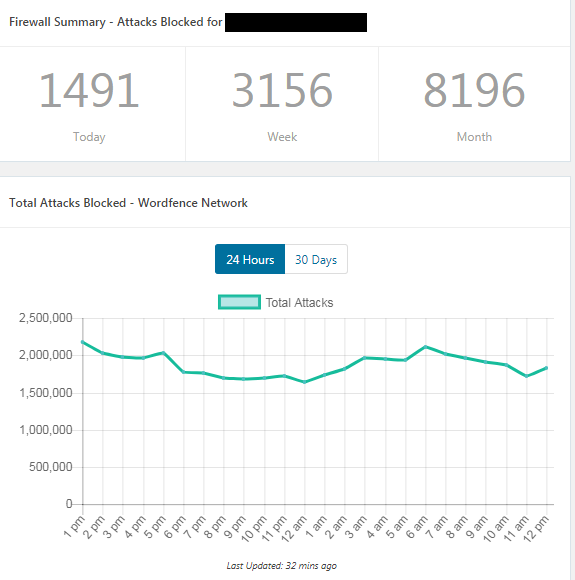Click the 3156 Week attacks count
The height and width of the screenshot is (580, 575).
pos(282,90)
